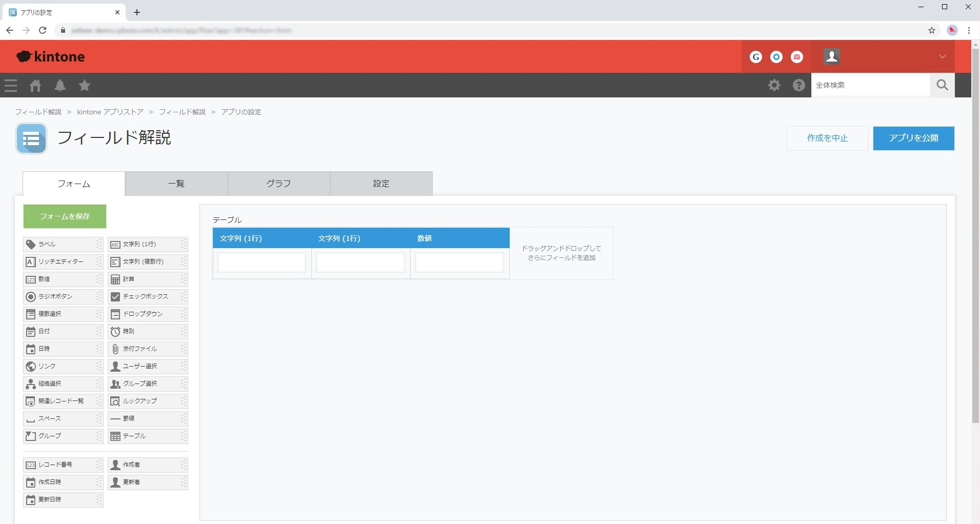Click the 数値 table input box

tap(459, 263)
